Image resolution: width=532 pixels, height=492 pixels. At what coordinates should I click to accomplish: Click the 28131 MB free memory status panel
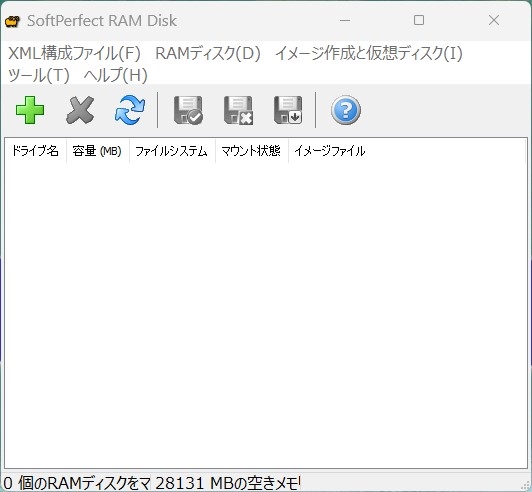point(227,483)
